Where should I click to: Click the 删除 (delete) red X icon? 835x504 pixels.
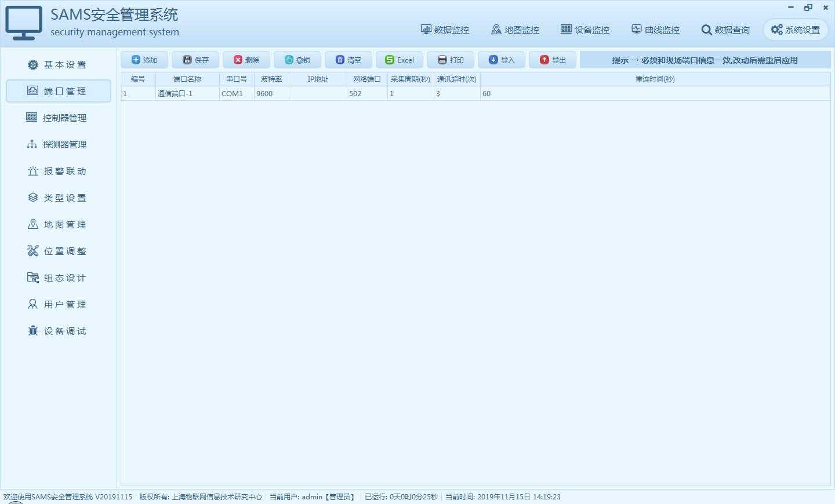[x=238, y=60]
